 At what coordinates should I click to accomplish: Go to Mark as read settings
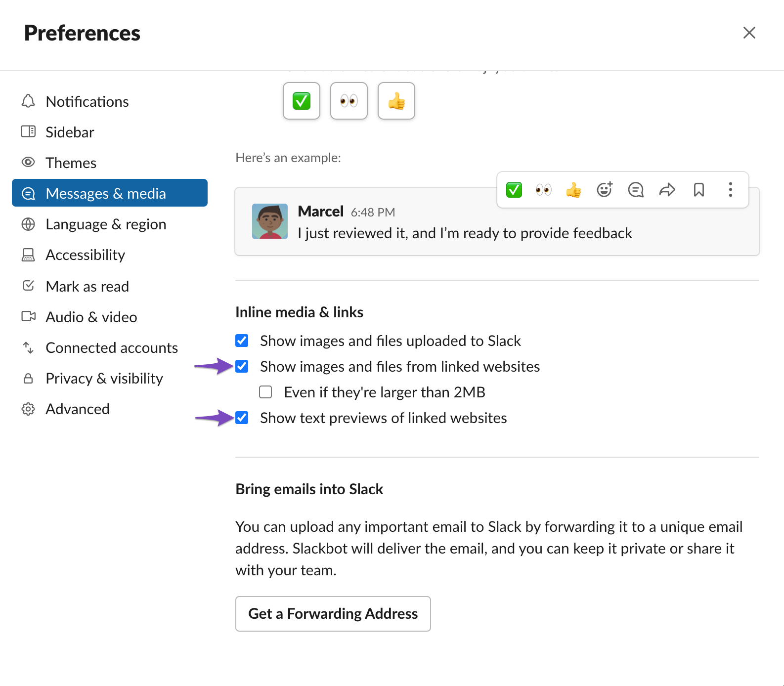point(110,286)
